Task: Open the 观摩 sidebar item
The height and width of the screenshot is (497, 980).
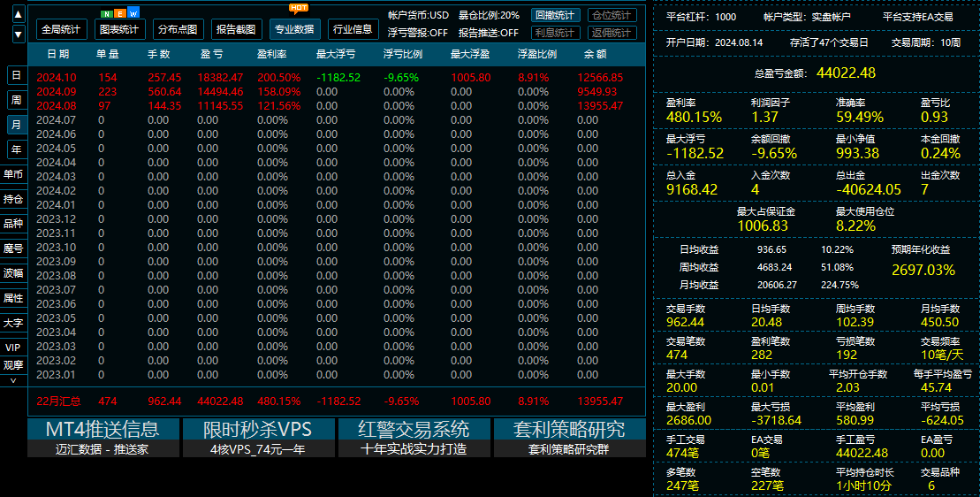Action: click(x=13, y=365)
